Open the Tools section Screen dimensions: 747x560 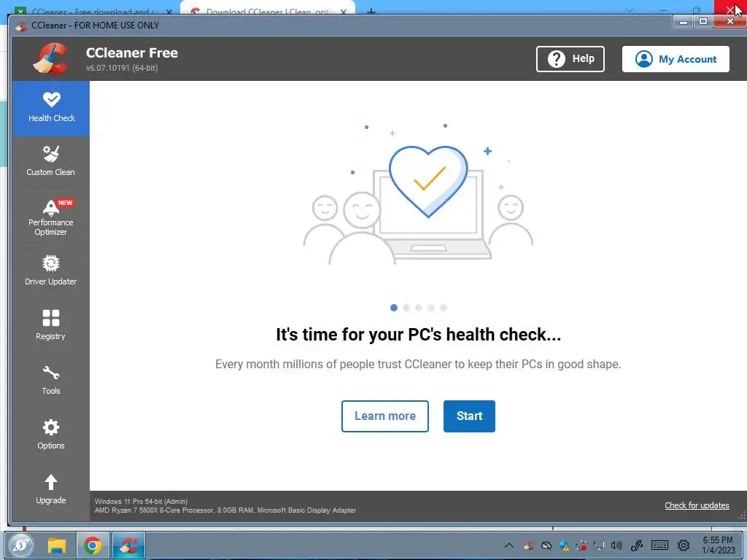click(x=51, y=381)
